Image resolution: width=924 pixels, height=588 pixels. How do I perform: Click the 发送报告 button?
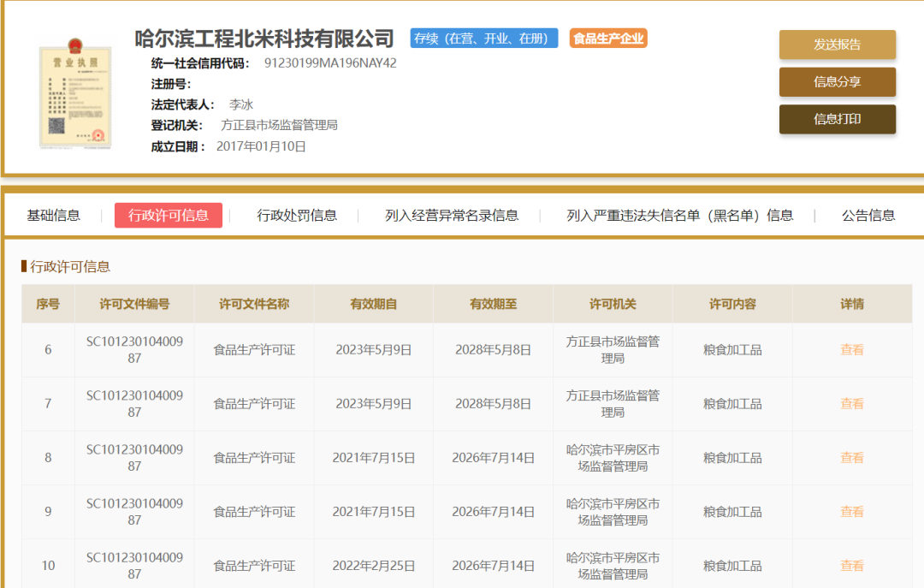point(837,45)
